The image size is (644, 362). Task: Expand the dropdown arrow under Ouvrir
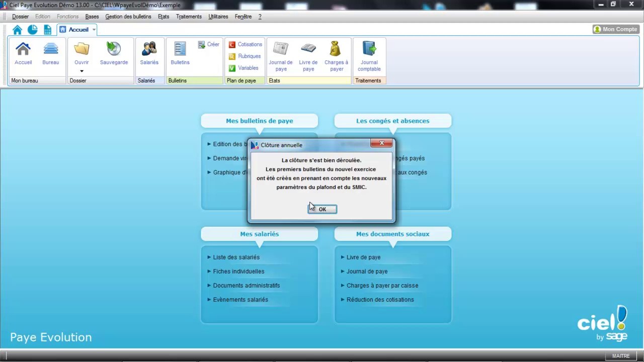tap(82, 71)
